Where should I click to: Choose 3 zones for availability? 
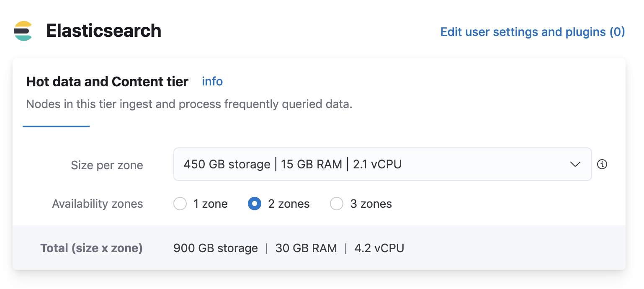click(x=337, y=204)
